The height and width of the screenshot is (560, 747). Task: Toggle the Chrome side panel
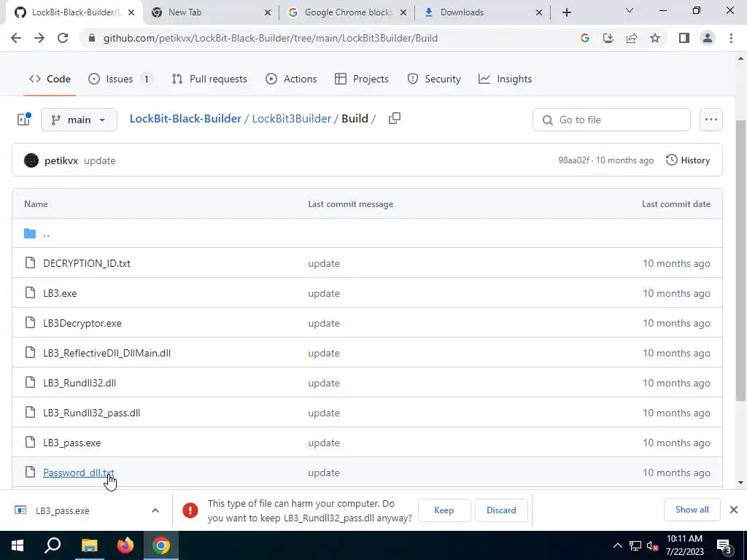(684, 38)
